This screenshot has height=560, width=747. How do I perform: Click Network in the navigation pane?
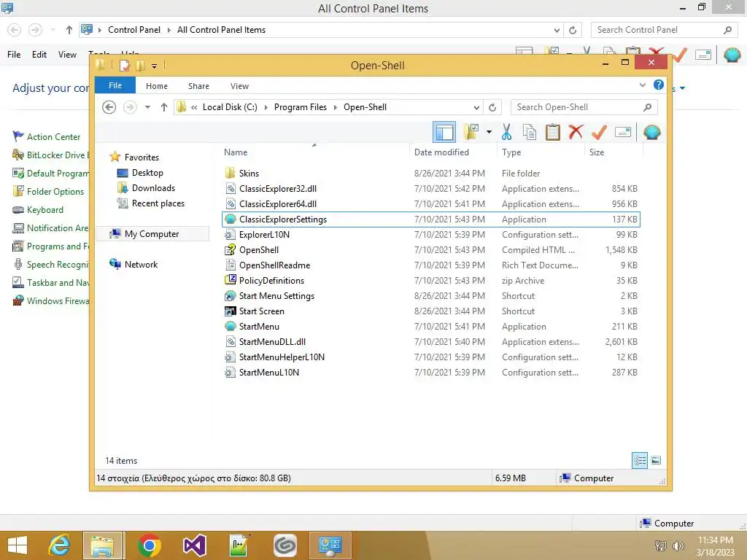coord(141,264)
